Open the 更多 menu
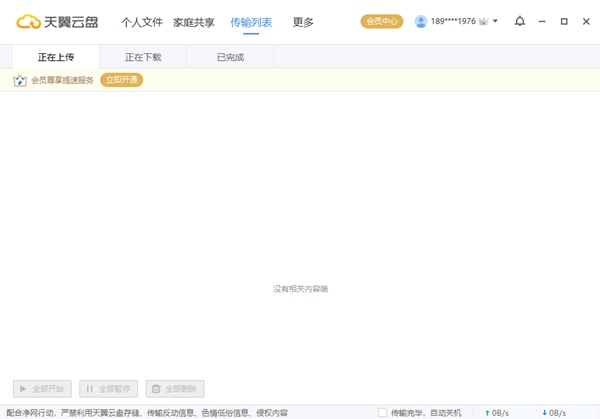The image size is (600, 419). tap(303, 22)
